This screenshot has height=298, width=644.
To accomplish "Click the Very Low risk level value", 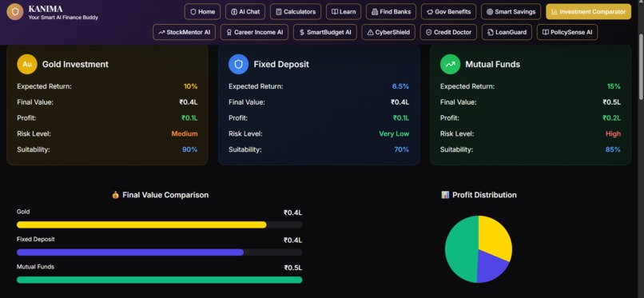I will 394,133.
